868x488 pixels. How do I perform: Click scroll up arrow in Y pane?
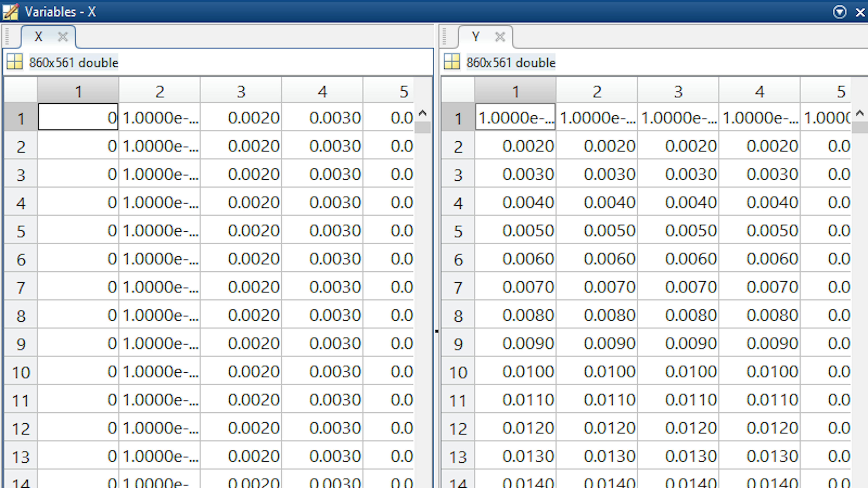[860, 114]
